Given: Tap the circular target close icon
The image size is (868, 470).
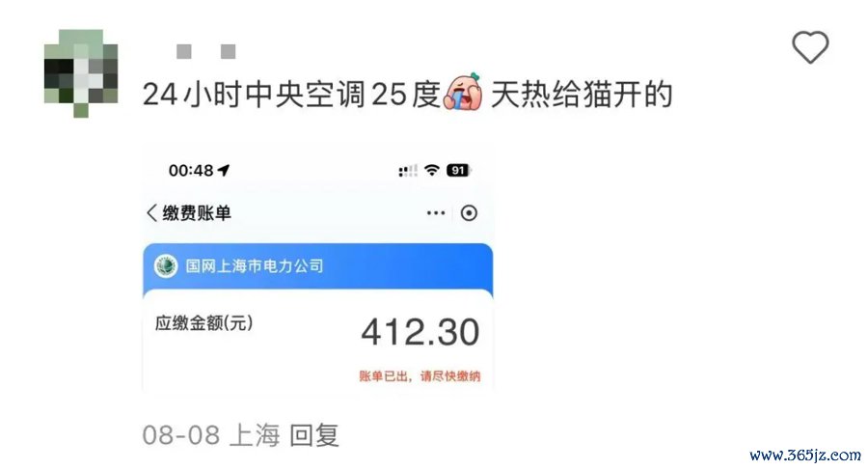Looking at the screenshot, I should (x=469, y=213).
